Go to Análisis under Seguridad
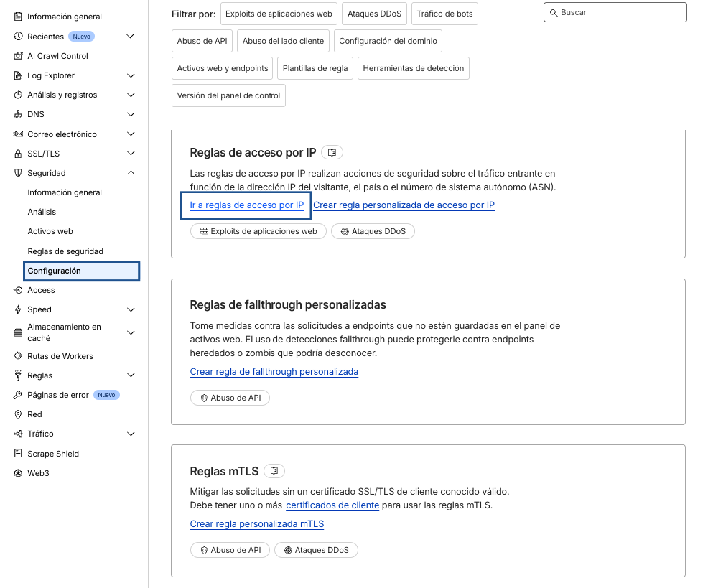The image size is (708, 588). [x=42, y=212]
